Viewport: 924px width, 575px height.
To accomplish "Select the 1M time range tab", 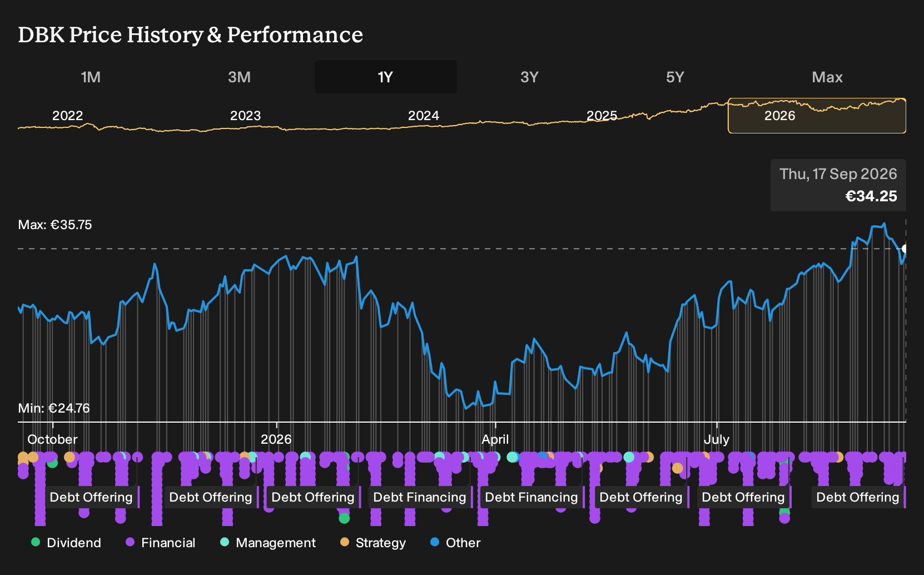I will [x=91, y=77].
